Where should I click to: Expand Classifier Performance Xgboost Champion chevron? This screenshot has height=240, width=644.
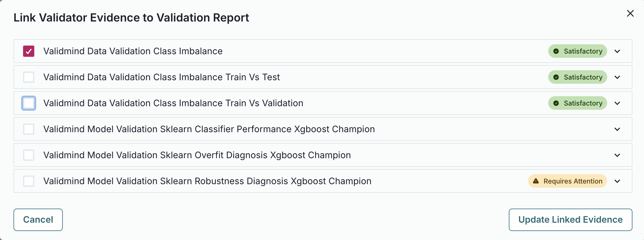[x=617, y=129]
